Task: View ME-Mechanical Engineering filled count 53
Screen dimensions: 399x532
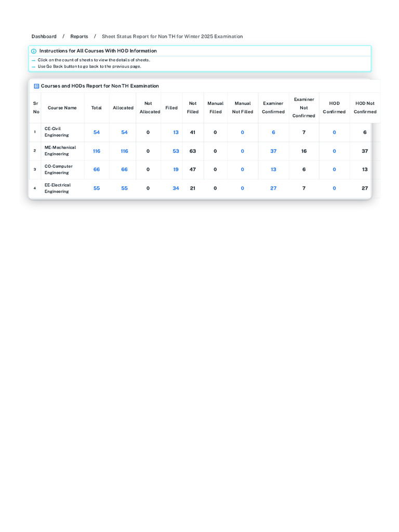Action: click(x=176, y=151)
